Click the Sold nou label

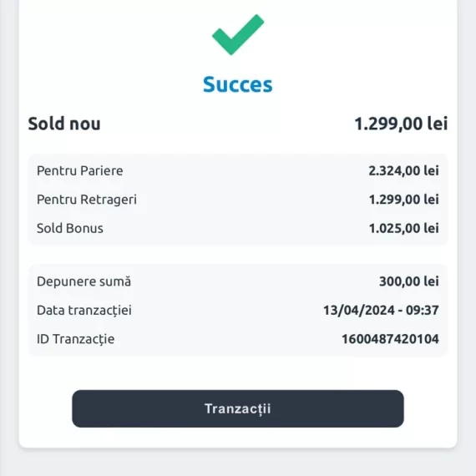click(x=64, y=124)
